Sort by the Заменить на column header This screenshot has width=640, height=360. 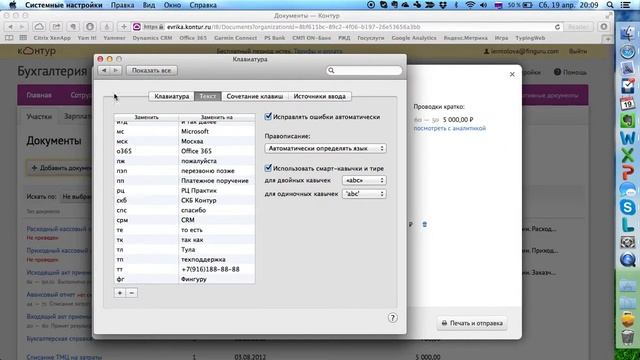coord(217,117)
